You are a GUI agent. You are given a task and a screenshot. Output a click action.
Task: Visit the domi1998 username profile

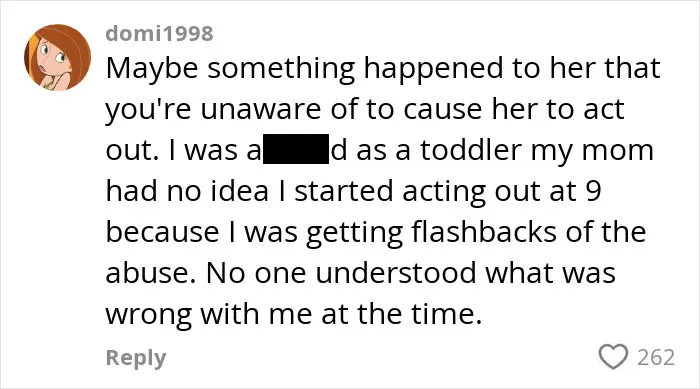(159, 33)
